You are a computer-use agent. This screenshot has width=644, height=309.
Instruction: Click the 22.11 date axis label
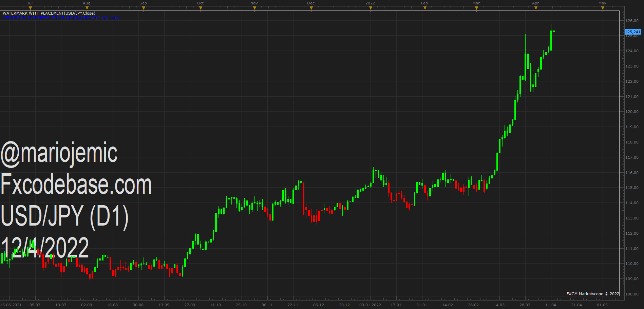coord(293,305)
